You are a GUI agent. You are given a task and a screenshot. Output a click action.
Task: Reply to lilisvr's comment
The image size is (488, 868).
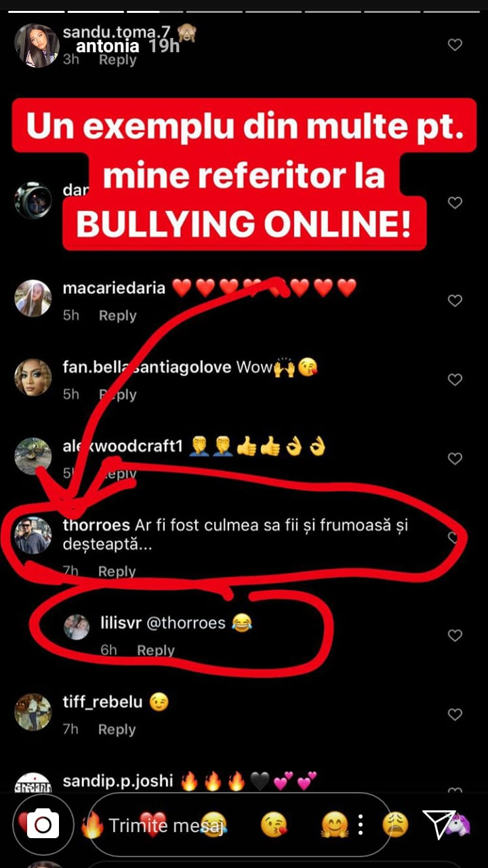(x=155, y=650)
